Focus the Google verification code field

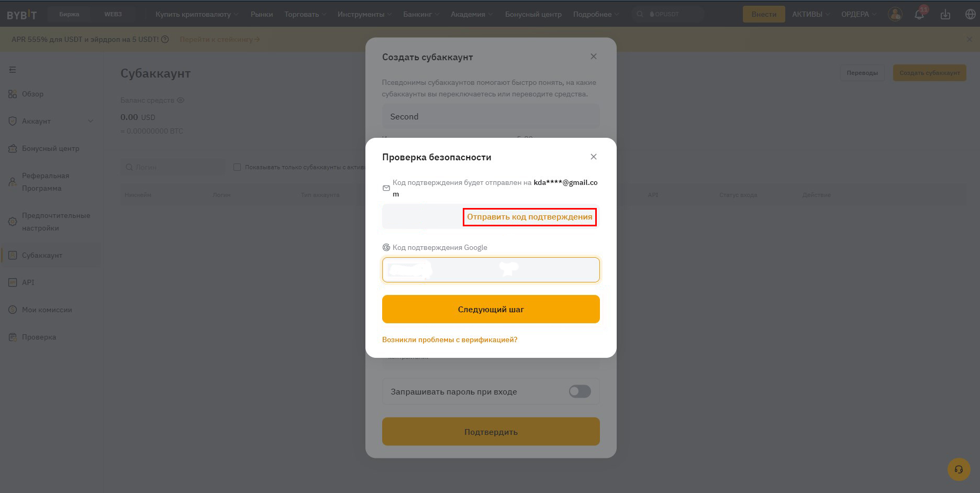point(491,270)
